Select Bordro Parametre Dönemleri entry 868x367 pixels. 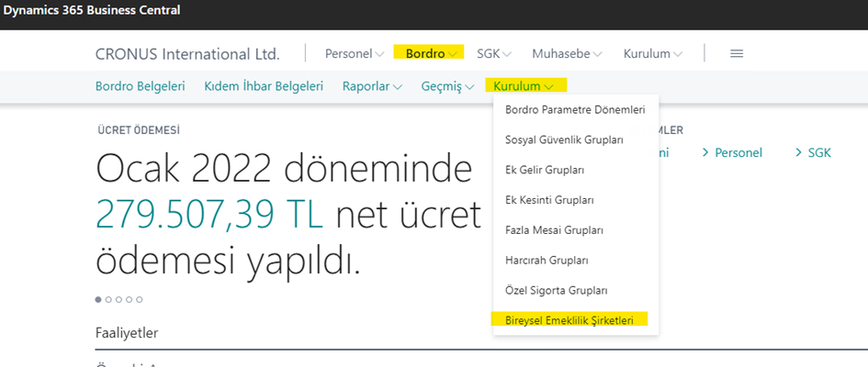pos(575,110)
